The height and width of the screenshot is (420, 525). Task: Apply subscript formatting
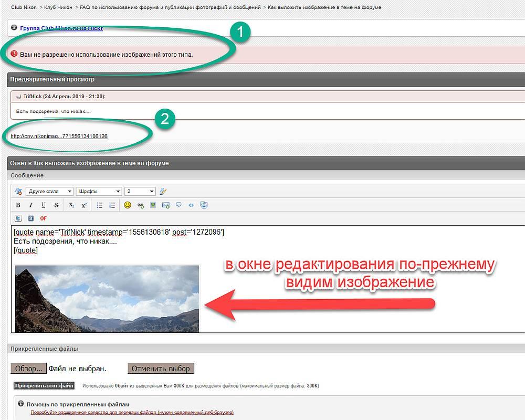coord(71,205)
